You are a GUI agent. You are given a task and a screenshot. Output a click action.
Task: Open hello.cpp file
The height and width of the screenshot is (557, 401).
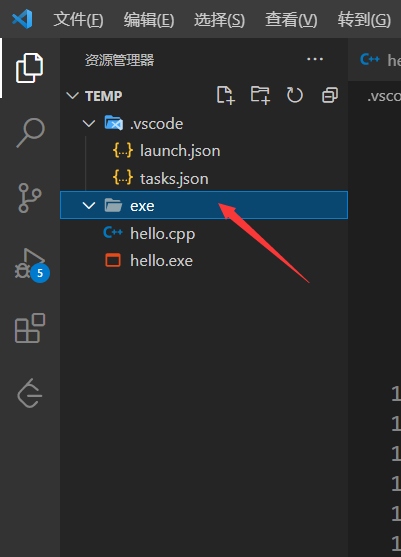click(x=162, y=234)
